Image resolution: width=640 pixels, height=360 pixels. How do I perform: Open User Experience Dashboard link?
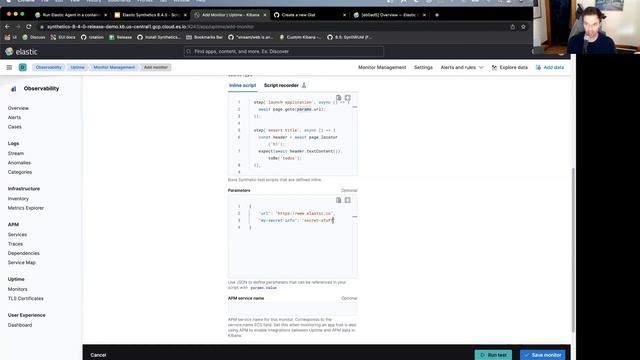pyautogui.click(x=20, y=325)
